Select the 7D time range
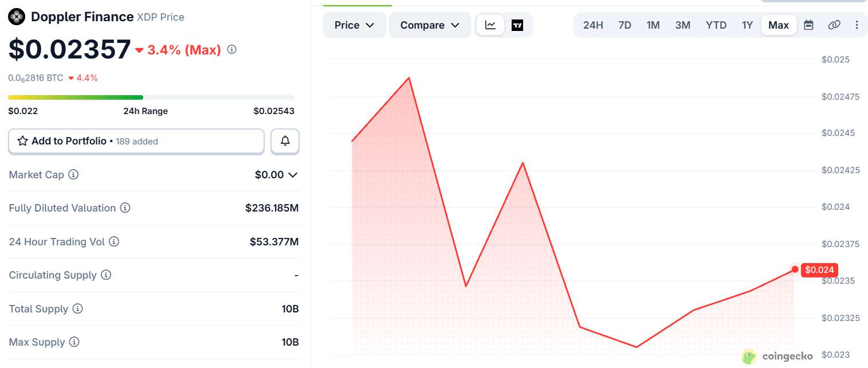Viewport: 868px width, 368px height. (x=625, y=25)
